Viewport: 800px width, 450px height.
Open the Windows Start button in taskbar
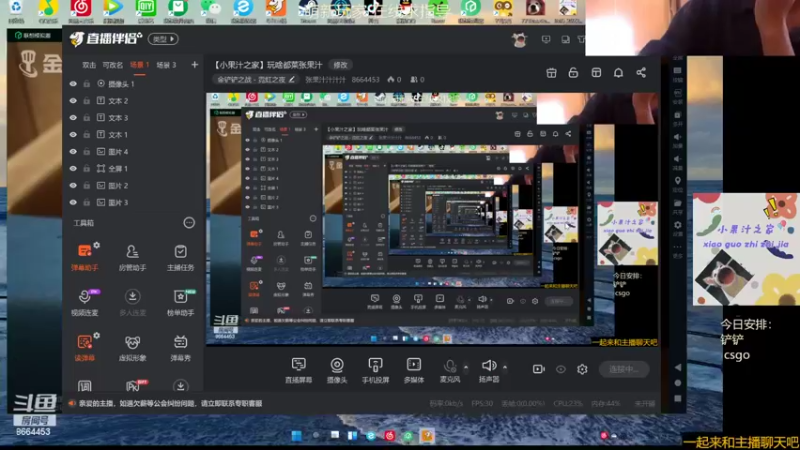(x=296, y=436)
